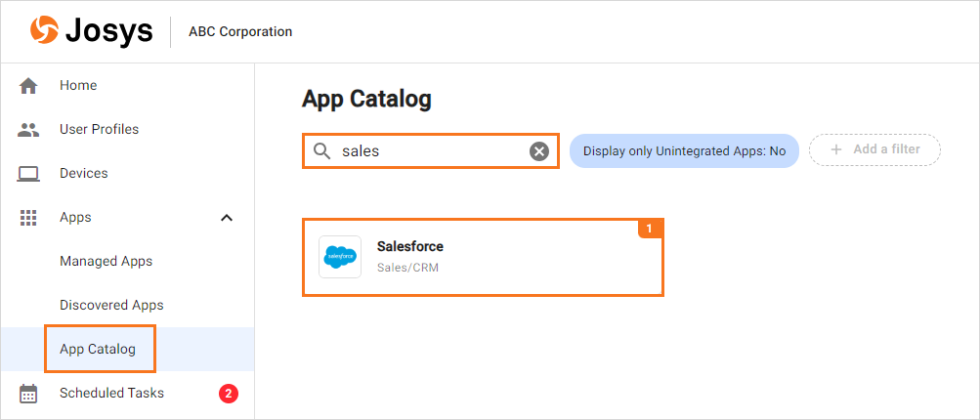Click the User Profiles people icon
The image size is (980, 420).
coord(28,130)
